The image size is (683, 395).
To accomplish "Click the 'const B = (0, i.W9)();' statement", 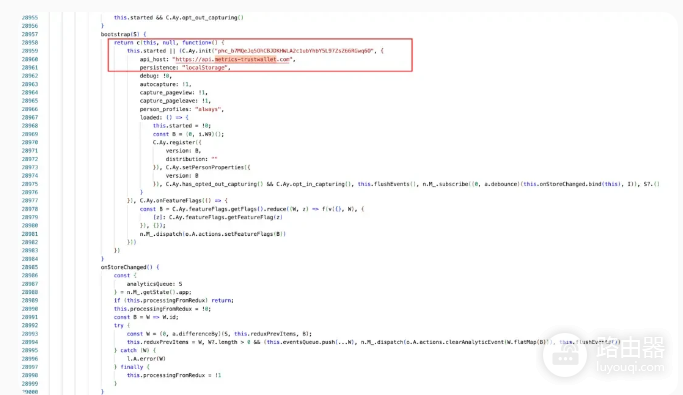I will coord(188,135).
